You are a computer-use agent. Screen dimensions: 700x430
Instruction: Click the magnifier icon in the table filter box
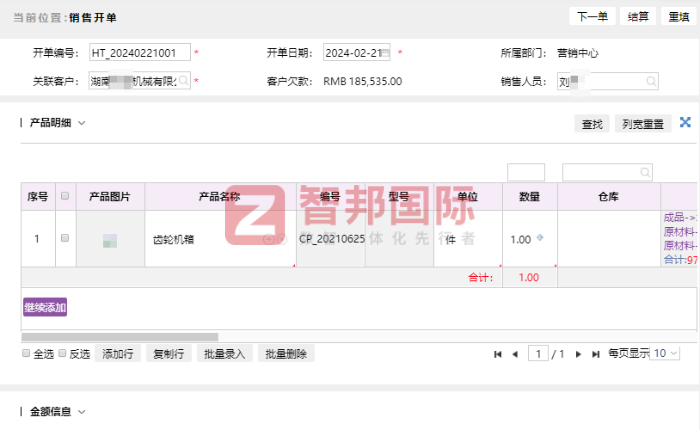644,172
